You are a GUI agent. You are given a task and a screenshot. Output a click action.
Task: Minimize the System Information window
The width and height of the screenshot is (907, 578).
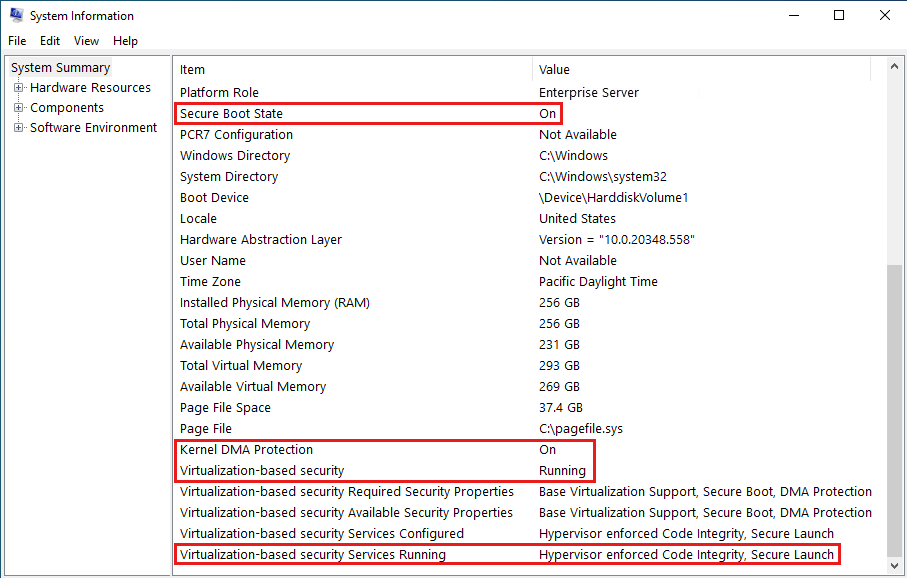(793, 15)
